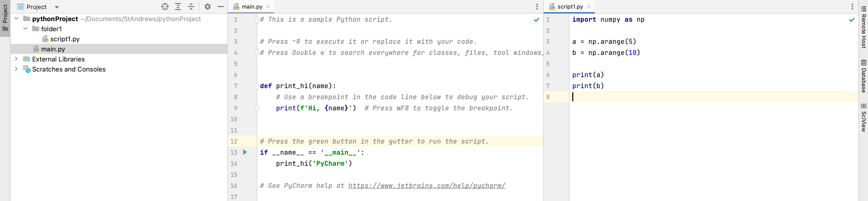Click line number 12 in main.py gutter
868x201 pixels.
234,142
